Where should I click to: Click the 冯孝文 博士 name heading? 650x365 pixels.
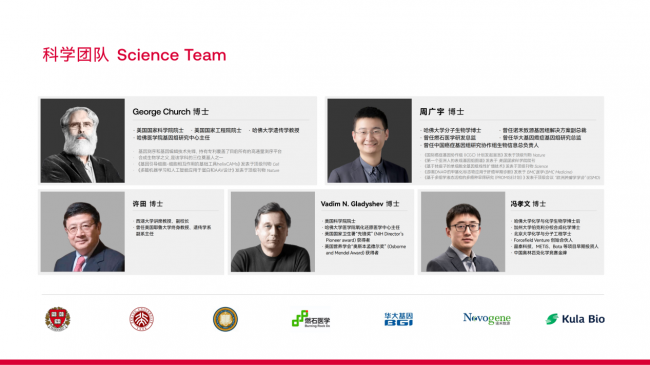pyautogui.click(x=528, y=204)
